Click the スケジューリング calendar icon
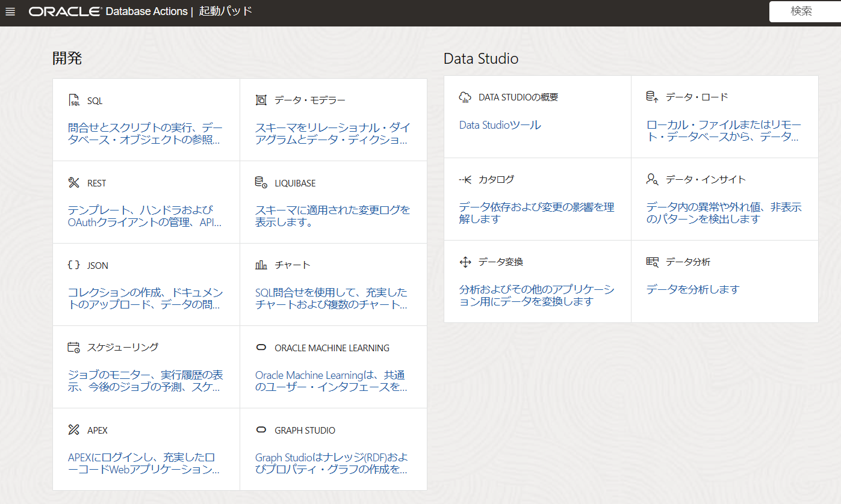 pyautogui.click(x=74, y=348)
